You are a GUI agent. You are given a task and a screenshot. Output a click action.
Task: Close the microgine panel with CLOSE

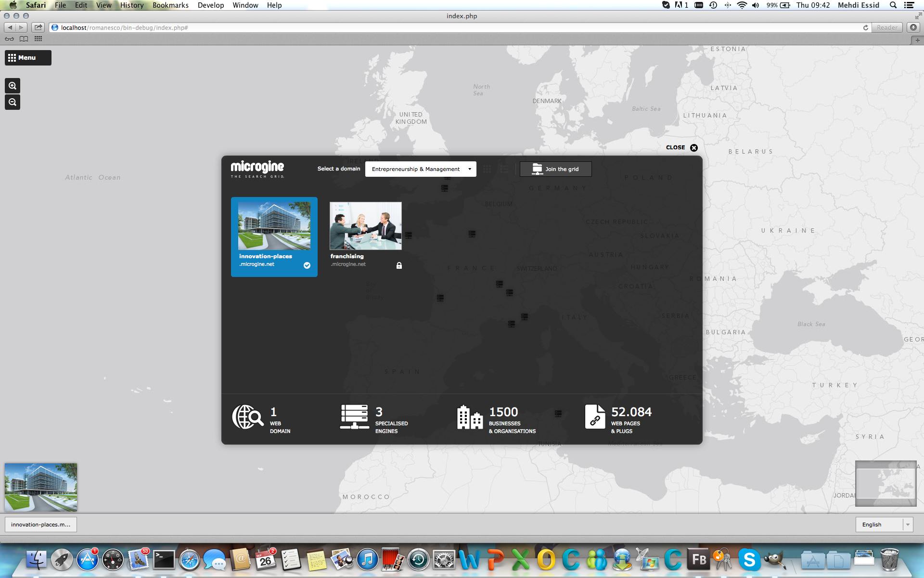[x=681, y=147]
